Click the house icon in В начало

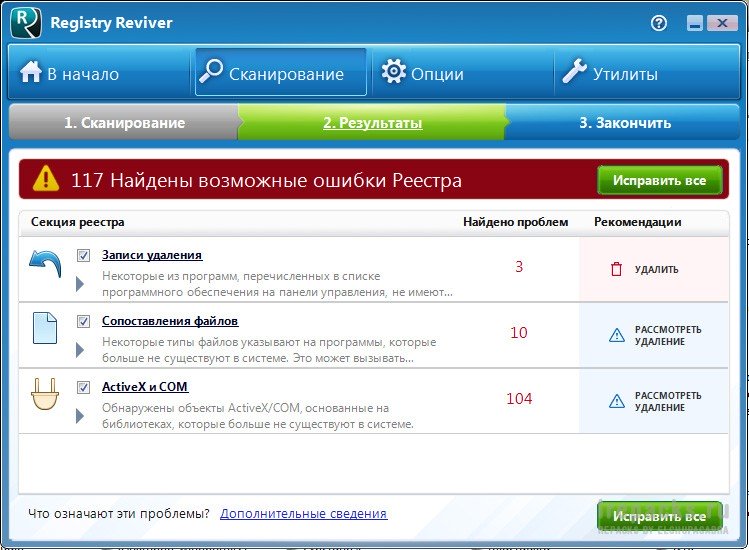[x=31, y=72]
